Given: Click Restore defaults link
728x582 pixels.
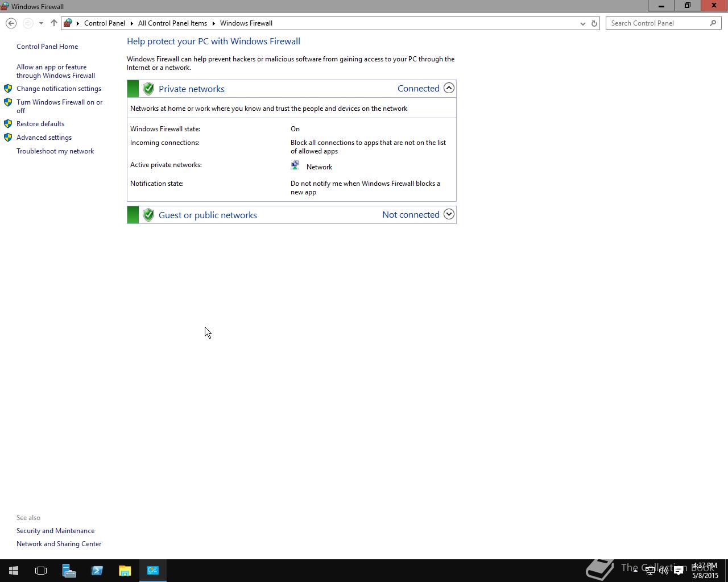Looking at the screenshot, I should [40, 124].
